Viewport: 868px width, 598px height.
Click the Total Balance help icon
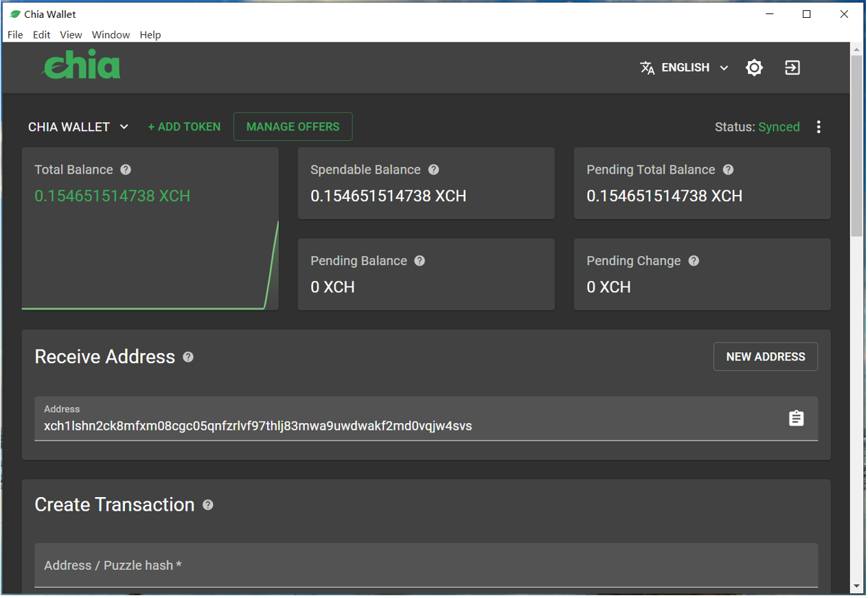pyautogui.click(x=126, y=170)
